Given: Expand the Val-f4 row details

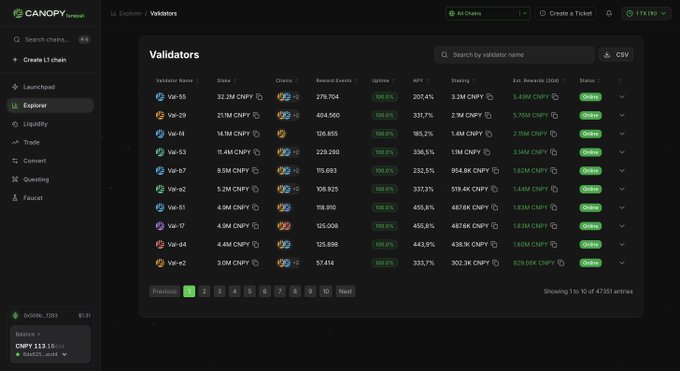Looking at the screenshot, I should pyautogui.click(x=622, y=134).
